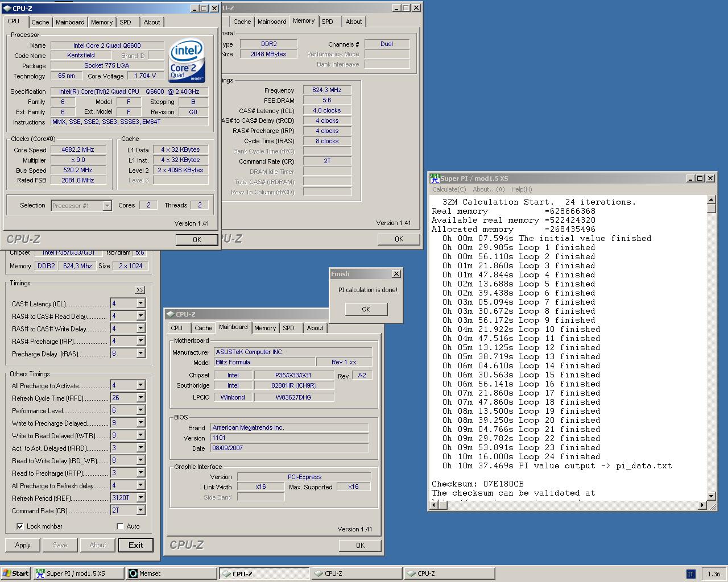Toggle the Lock mchbar checkbox
Screen dimensions: 728x582
(20, 526)
